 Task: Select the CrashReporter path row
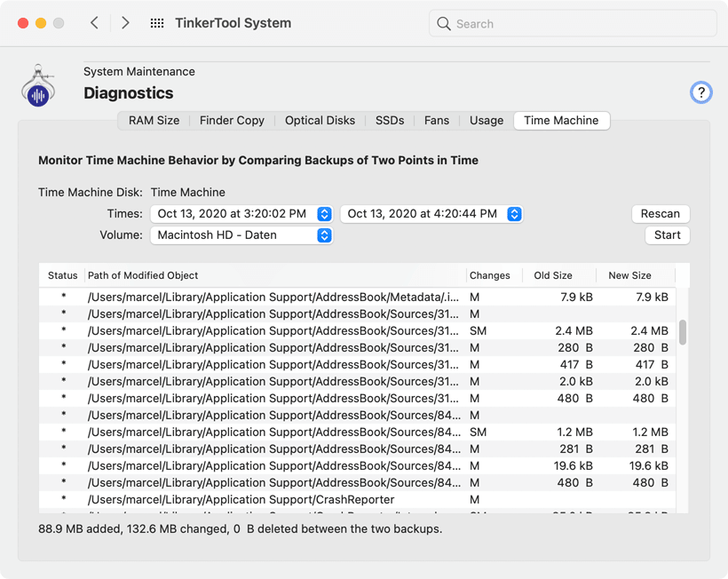point(266,500)
